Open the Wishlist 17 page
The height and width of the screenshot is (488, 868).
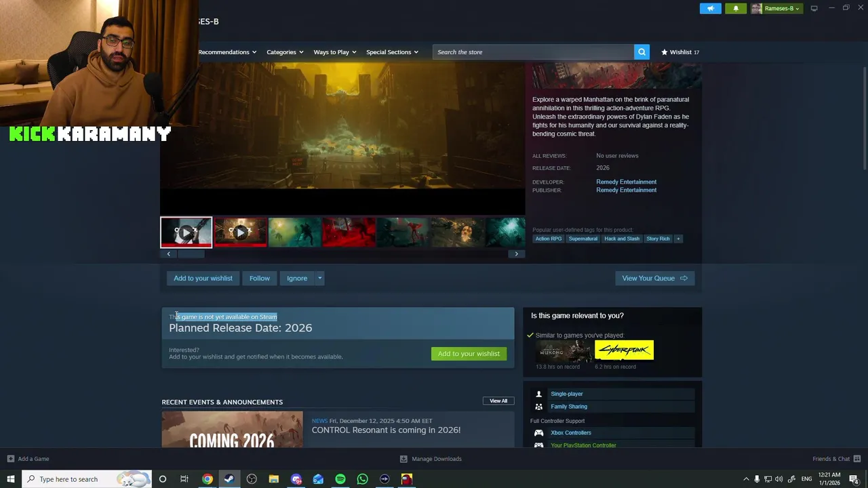pyautogui.click(x=680, y=52)
